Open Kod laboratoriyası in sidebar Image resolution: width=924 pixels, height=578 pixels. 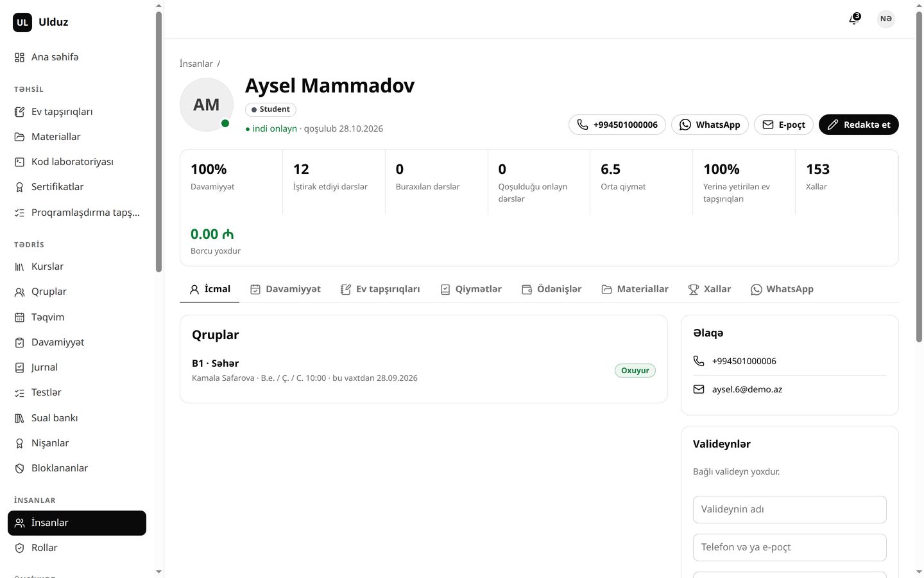tap(77, 162)
